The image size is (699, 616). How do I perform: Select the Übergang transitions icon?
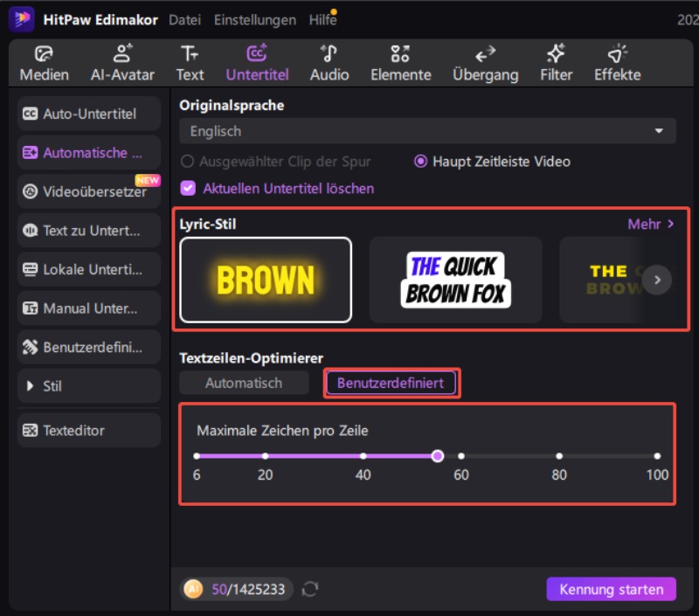tap(485, 54)
